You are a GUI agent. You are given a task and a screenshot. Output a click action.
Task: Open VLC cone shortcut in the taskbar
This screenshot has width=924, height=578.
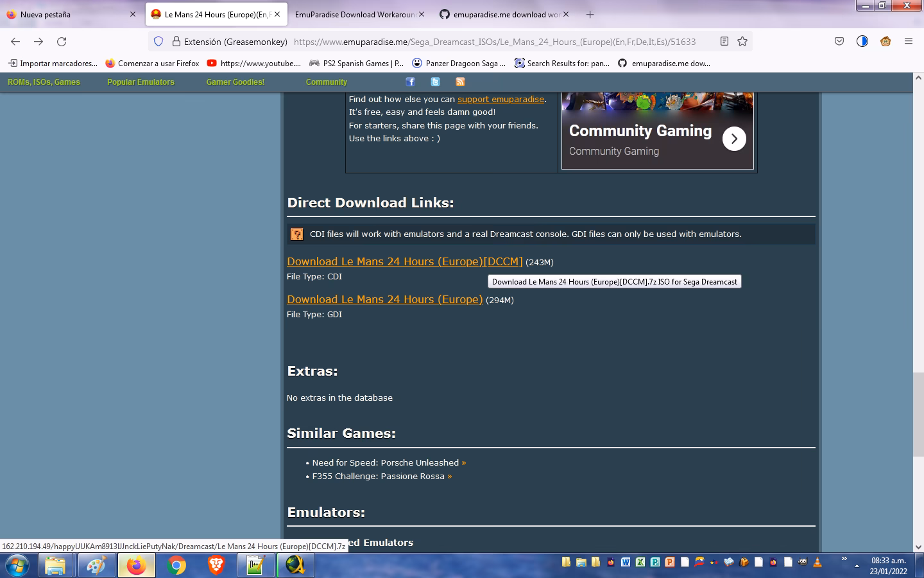(x=817, y=562)
